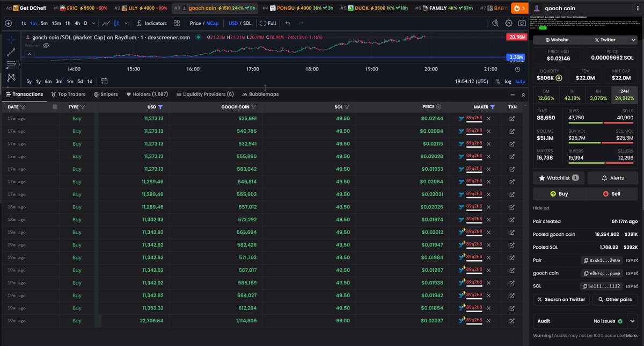Open the TYPE column filter
The width and height of the screenshot is (644, 346).
coord(83,107)
